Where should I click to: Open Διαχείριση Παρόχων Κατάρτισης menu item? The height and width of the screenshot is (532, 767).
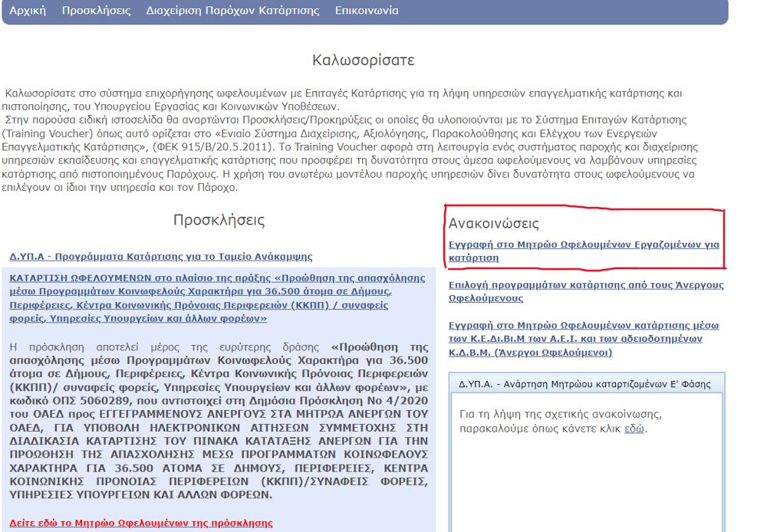click(232, 10)
